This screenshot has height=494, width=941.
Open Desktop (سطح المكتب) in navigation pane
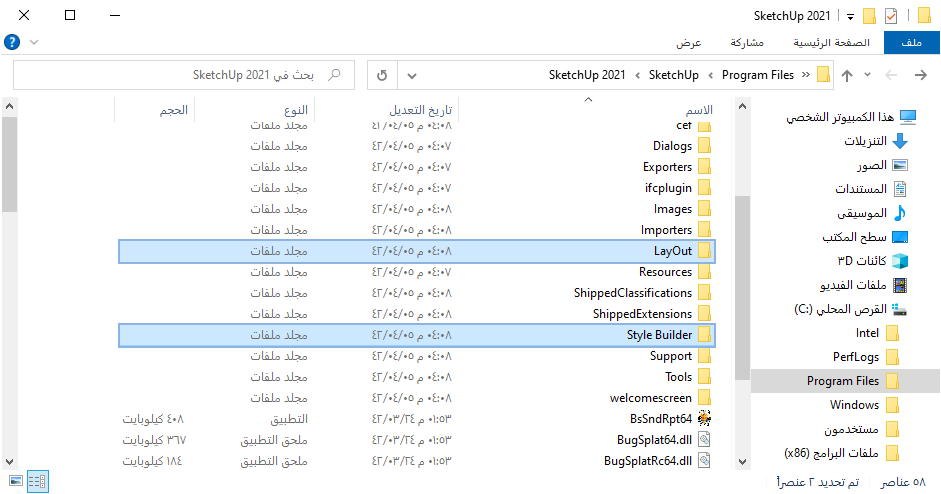point(865,237)
